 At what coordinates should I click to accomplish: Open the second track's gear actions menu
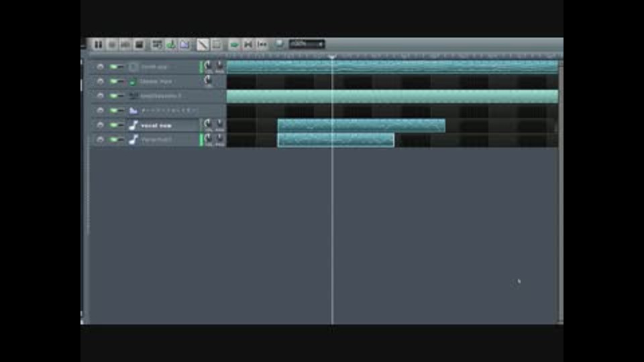[x=100, y=81]
